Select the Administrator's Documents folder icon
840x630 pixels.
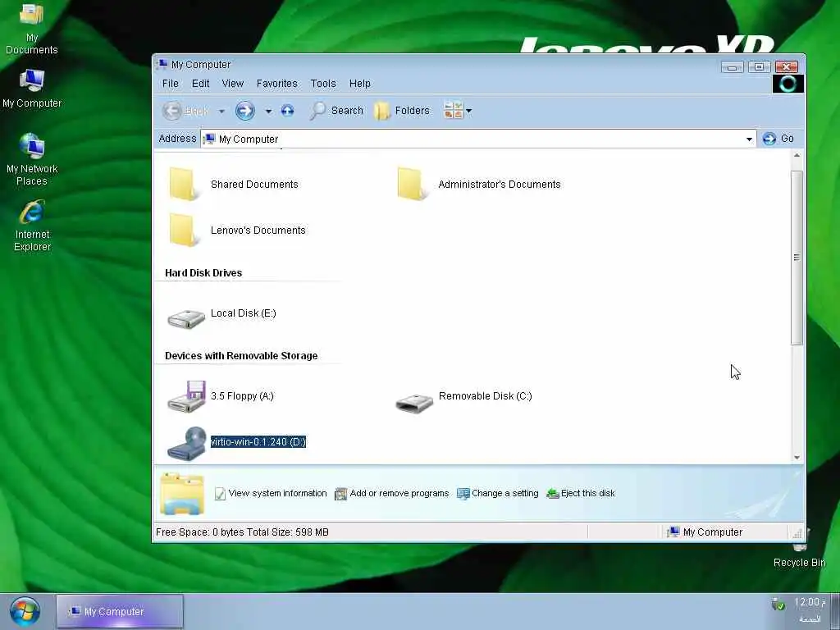(411, 184)
